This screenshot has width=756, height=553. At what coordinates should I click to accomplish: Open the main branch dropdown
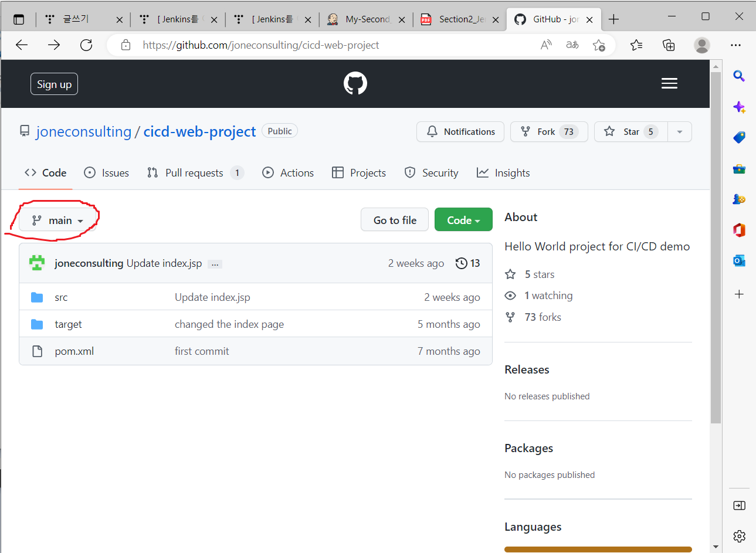click(x=57, y=220)
